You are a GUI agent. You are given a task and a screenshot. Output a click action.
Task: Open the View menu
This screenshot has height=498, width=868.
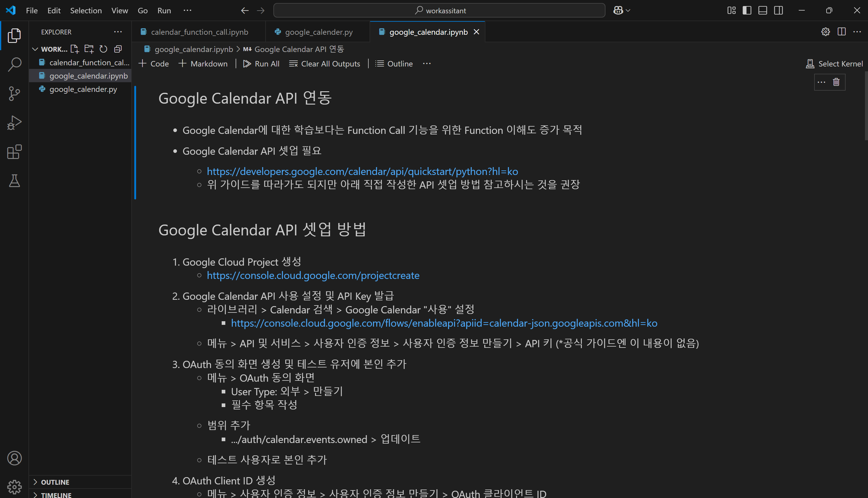point(119,11)
